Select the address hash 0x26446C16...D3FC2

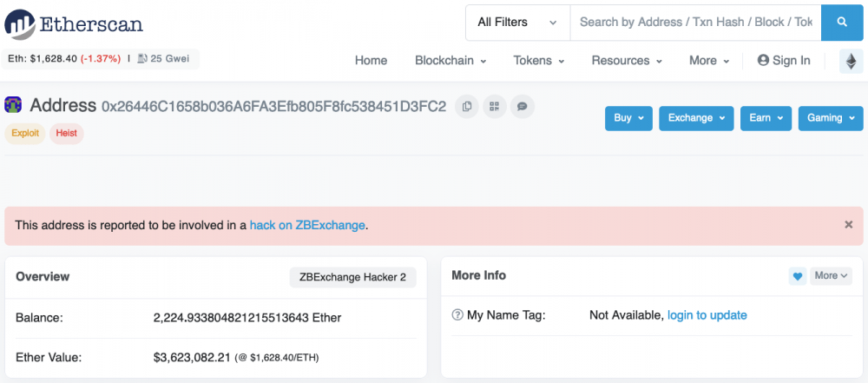click(273, 106)
